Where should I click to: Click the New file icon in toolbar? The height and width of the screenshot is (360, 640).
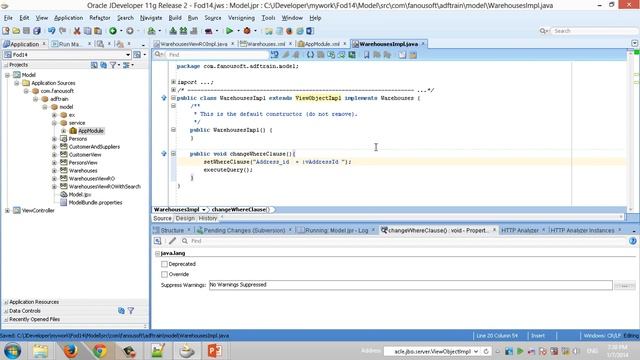[x=6, y=31]
